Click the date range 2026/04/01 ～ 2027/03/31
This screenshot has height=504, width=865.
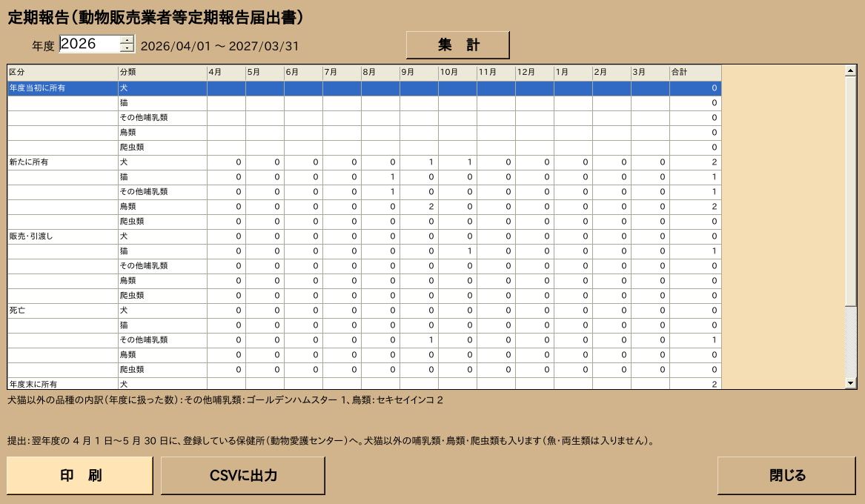(x=219, y=46)
